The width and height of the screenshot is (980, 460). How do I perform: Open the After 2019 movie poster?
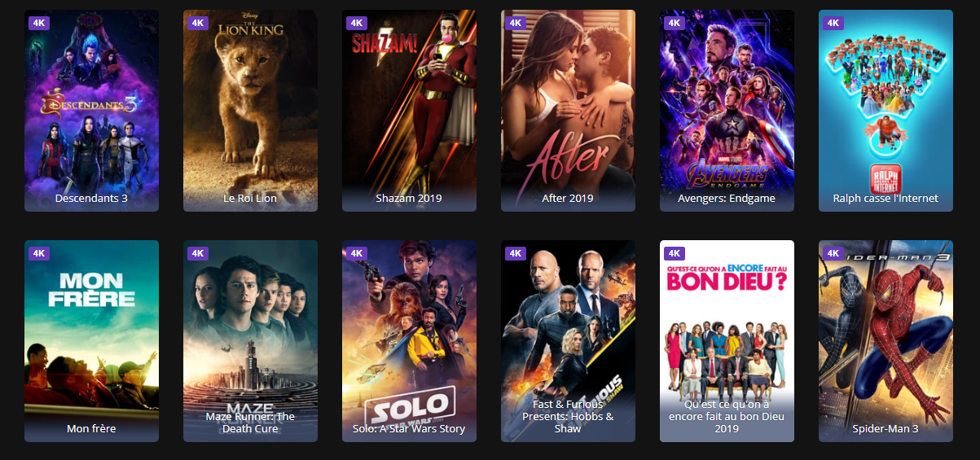(x=568, y=111)
